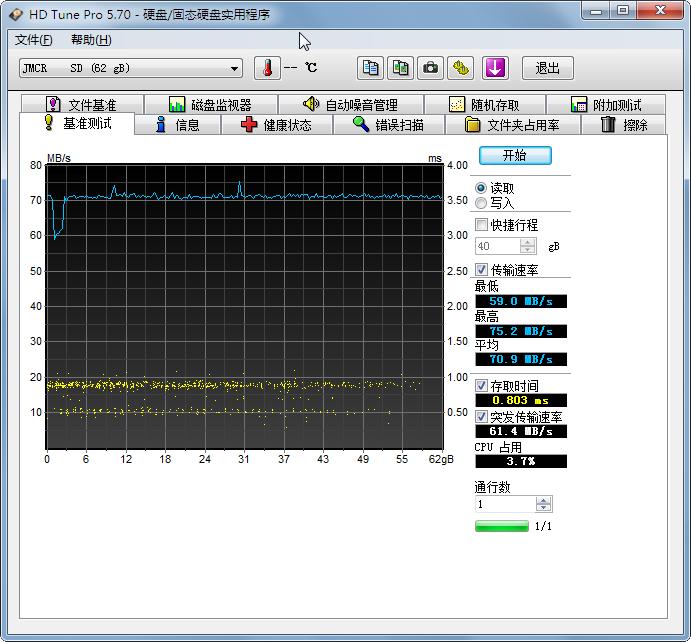Click the copy screenshot to clipboard icon
Screen dimensions: 691x642
point(400,68)
